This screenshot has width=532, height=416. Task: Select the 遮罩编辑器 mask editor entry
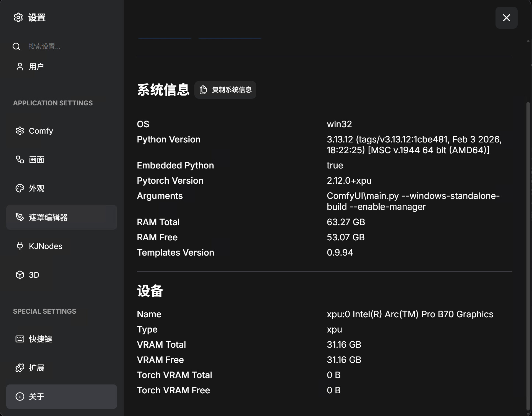click(x=61, y=217)
